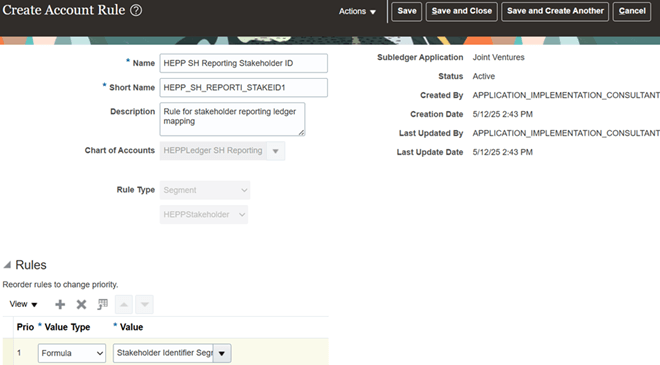Open help icon beside Create Account Rule
The image size is (660, 365).
click(136, 10)
